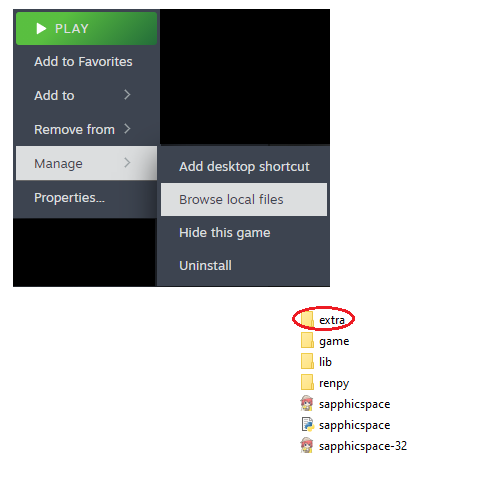Open the Manage submenu chevron

[127, 163]
